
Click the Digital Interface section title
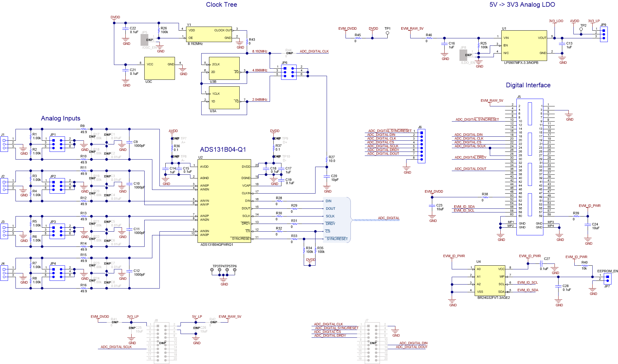[x=528, y=85]
